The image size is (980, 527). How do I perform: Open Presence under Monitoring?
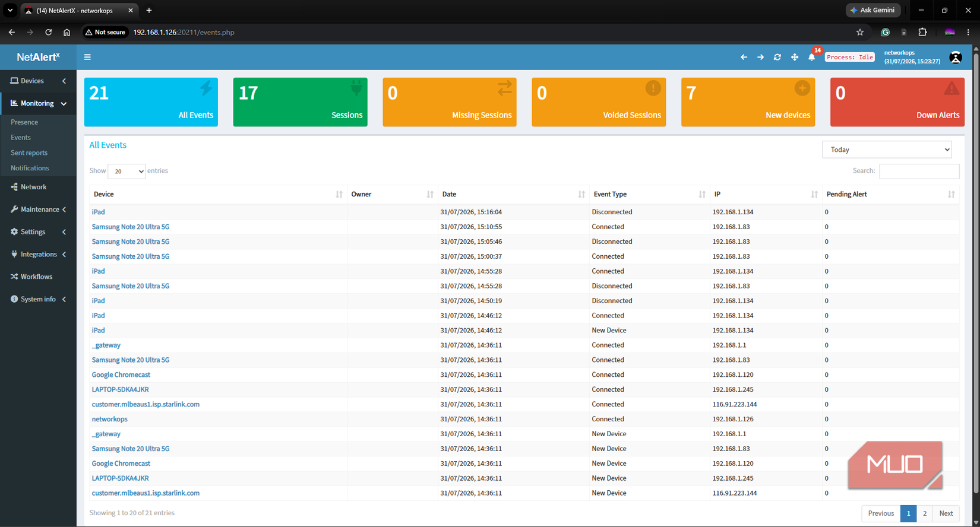click(x=24, y=122)
